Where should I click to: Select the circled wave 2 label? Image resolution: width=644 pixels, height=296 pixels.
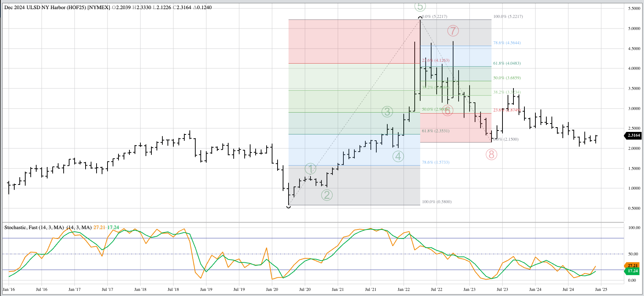tap(327, 195)
